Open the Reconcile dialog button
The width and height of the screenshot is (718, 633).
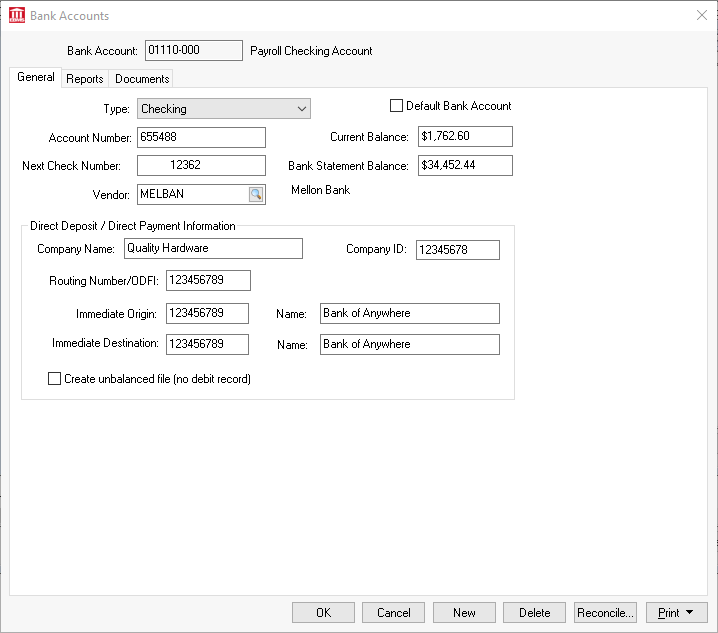(x=605, y=612)
